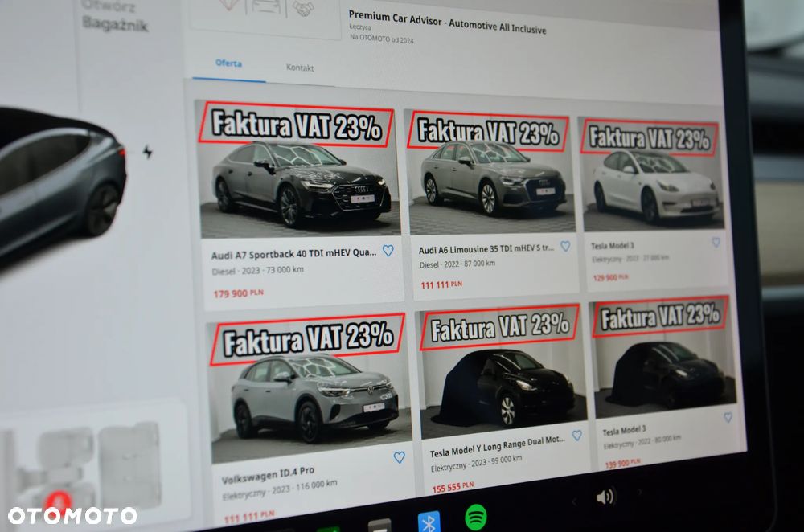Viewport: 804px width, 532px height.
Task: Click Premium Car Advisor dealer name
Action: [447, 23]
